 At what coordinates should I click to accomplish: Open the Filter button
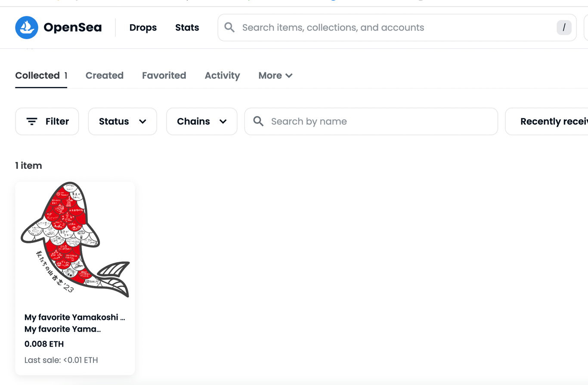pyautogui.click(x=47, y=121)
